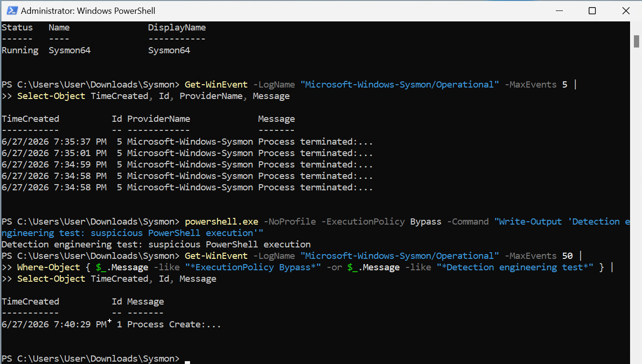Click 'Sysmon64' under the DisplayName column
Viewport: 642px width, 364px height.
(x=169, y=50)
